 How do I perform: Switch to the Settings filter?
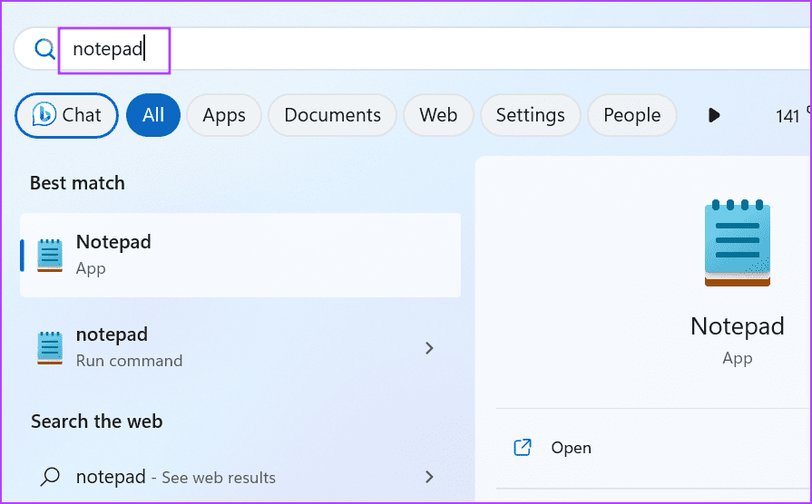pyautogui.click(x=530, y=115)
